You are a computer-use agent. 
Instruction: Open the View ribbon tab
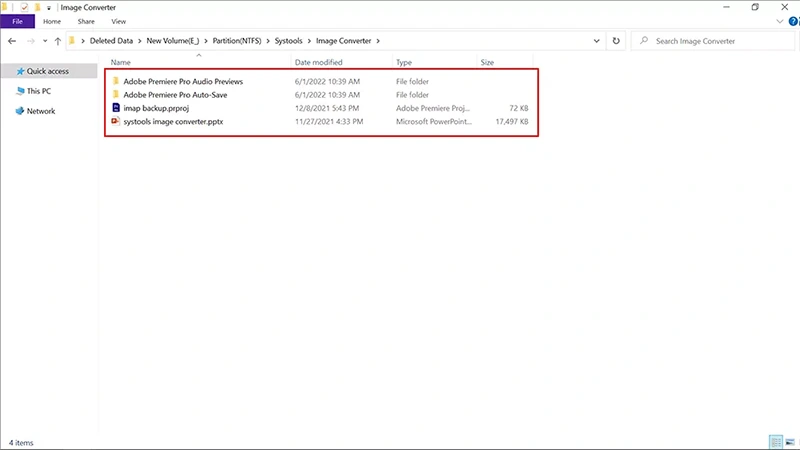[x=118, y=21]
